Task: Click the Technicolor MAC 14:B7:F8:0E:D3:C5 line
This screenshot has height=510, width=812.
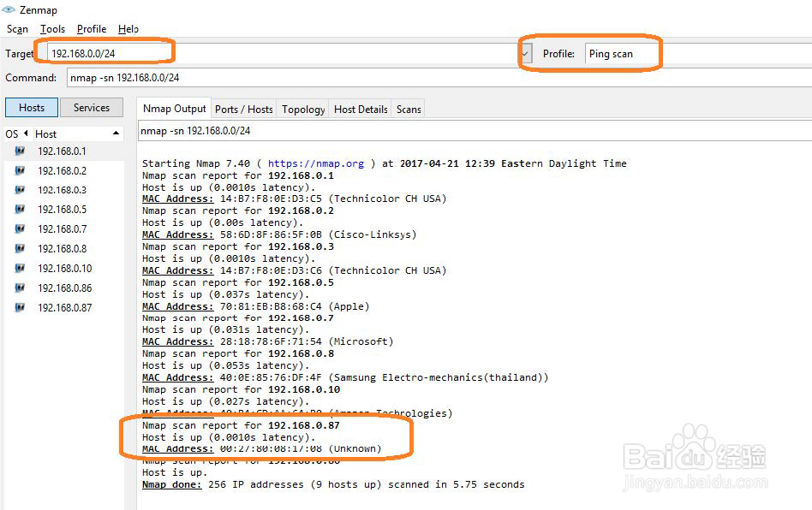Action: (294, 199)
